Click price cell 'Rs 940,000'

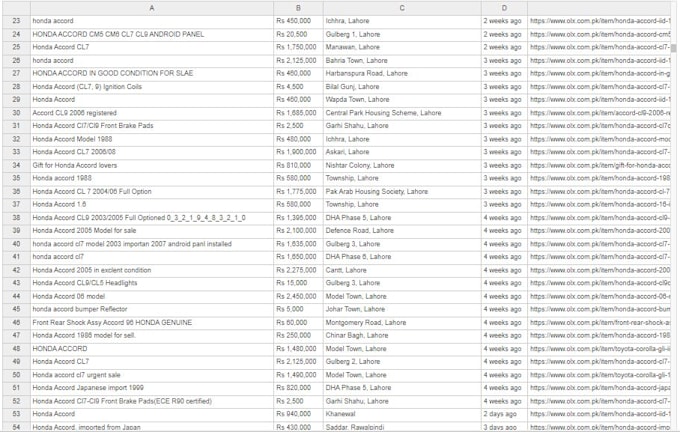298,414
